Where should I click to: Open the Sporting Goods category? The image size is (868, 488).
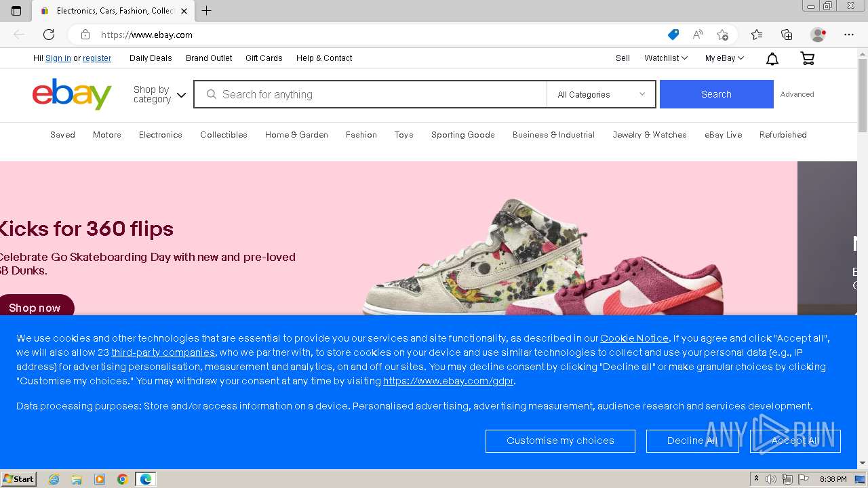463,135
